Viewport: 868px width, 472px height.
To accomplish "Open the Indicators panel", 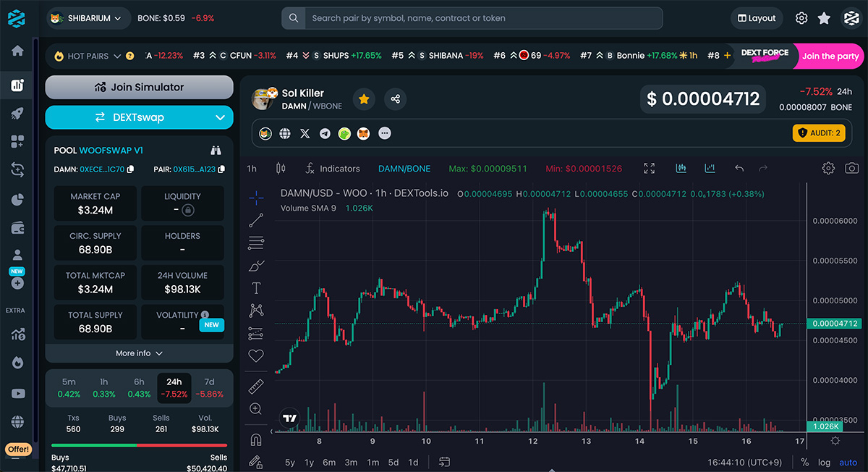I will tap(332, 169).
